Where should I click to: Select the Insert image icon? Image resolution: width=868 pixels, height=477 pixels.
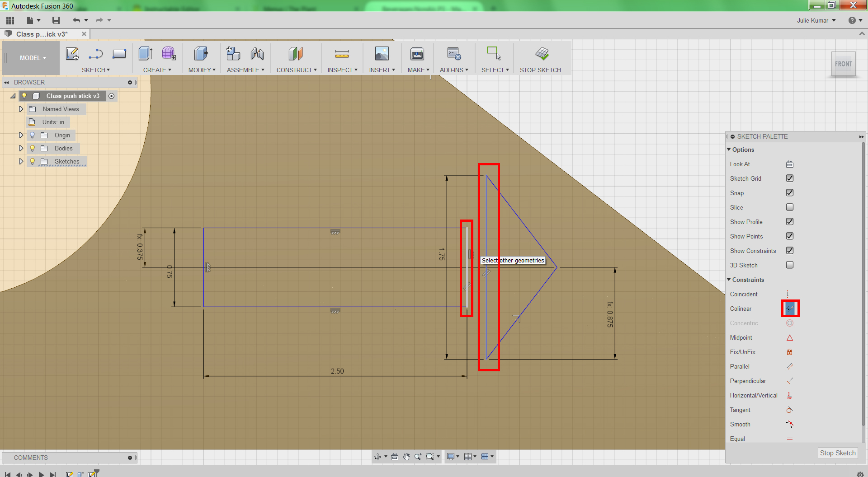(382, 54)
